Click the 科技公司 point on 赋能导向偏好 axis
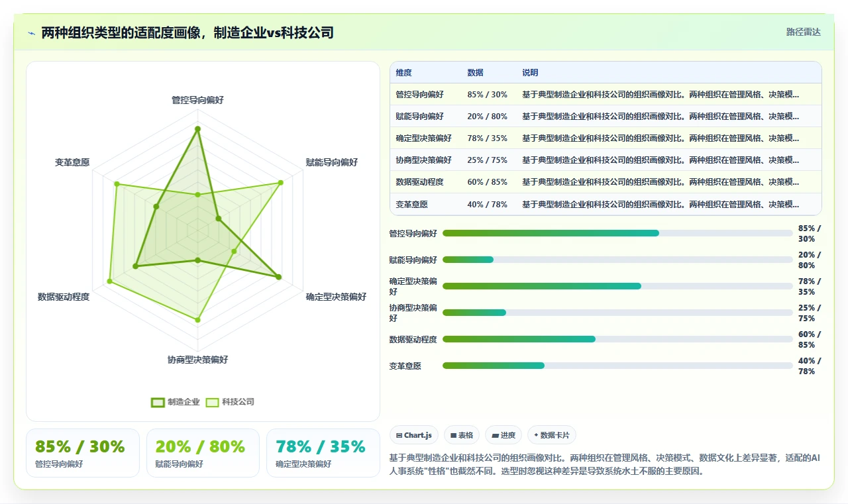 281,182
